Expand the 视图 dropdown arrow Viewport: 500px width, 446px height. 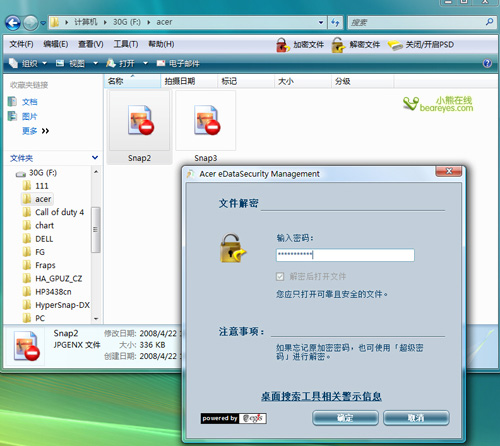(x=95, y=63)
